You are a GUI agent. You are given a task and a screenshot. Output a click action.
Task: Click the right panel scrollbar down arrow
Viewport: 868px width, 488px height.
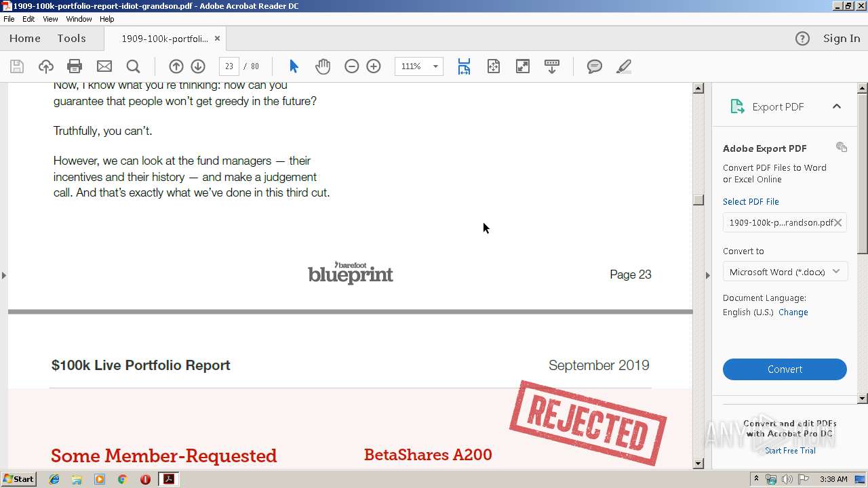pyautogui.click(x=863, y=399)
